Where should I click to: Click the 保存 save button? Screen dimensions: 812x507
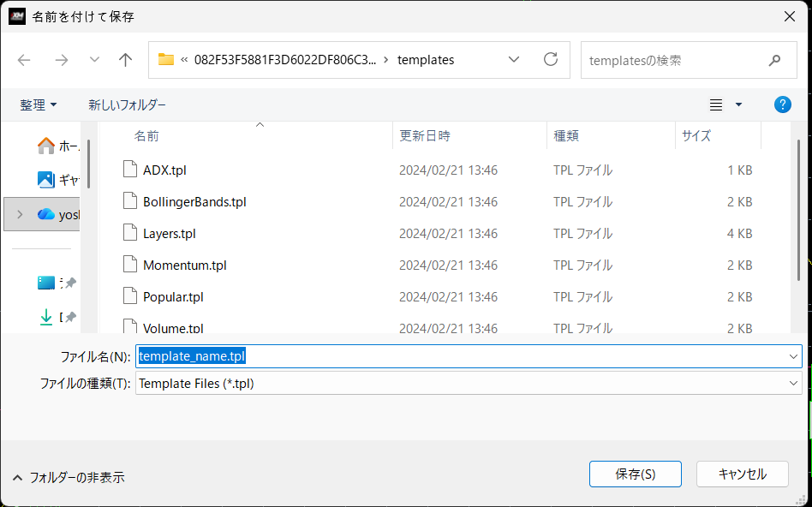(x=635, y=474)
